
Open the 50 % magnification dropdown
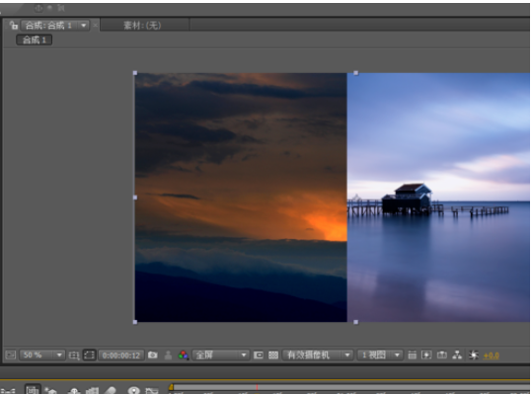point(42,355)
